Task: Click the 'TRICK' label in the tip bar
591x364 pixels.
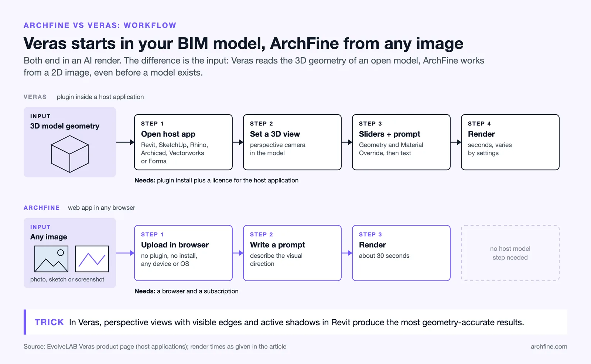Action: 49,322
